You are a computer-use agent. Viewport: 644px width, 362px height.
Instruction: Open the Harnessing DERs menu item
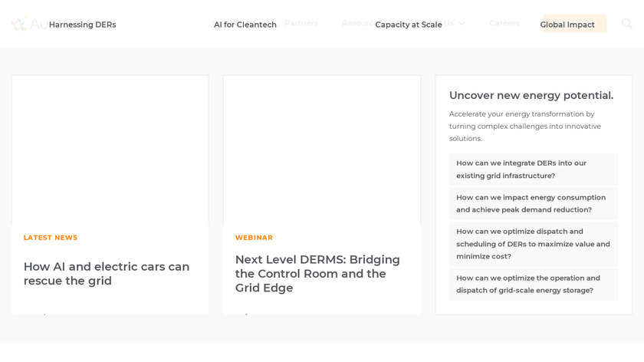(83, 25)
